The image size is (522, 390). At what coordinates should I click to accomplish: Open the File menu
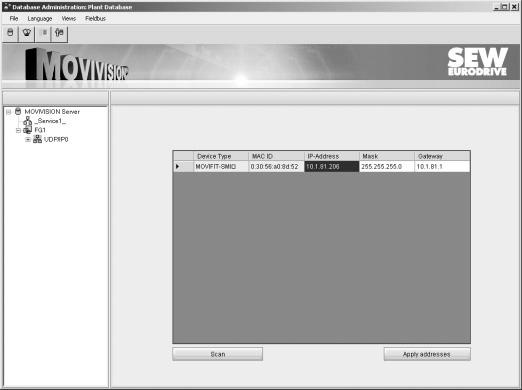(x=14, y=19)
